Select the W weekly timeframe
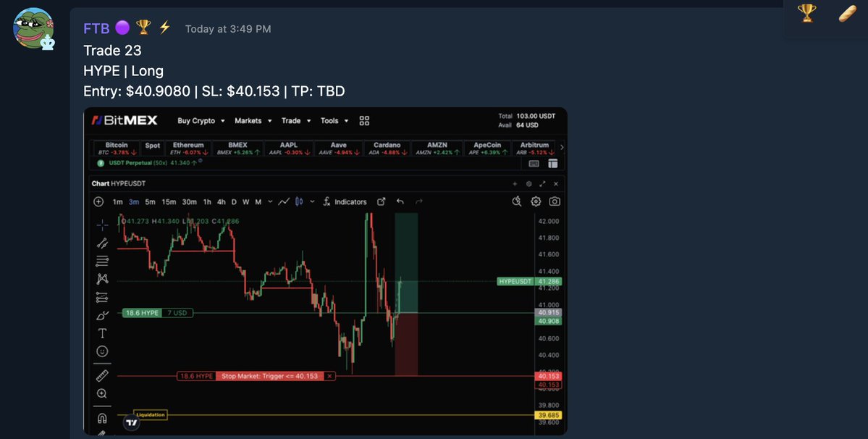The image size is (868, 439). tap(246, 202)
